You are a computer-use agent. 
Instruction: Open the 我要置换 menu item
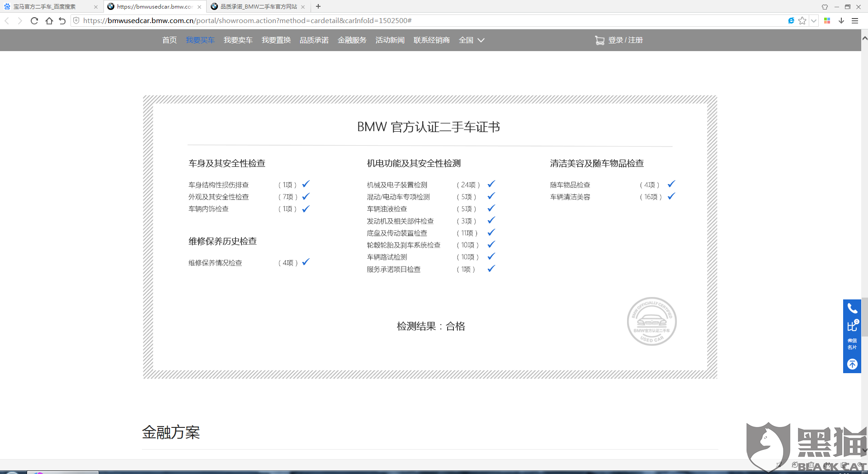(x=276, y=40)
